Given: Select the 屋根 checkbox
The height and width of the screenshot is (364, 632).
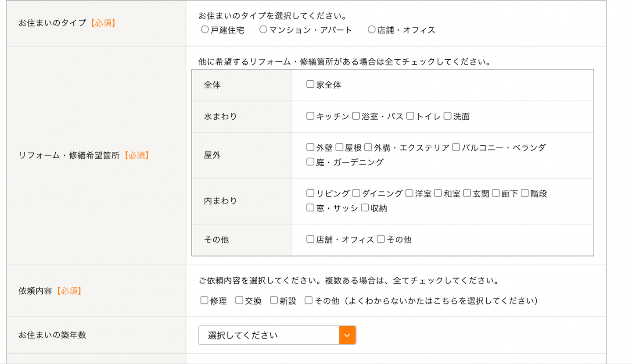Looking at the screenshot, I should pos(339,147).
